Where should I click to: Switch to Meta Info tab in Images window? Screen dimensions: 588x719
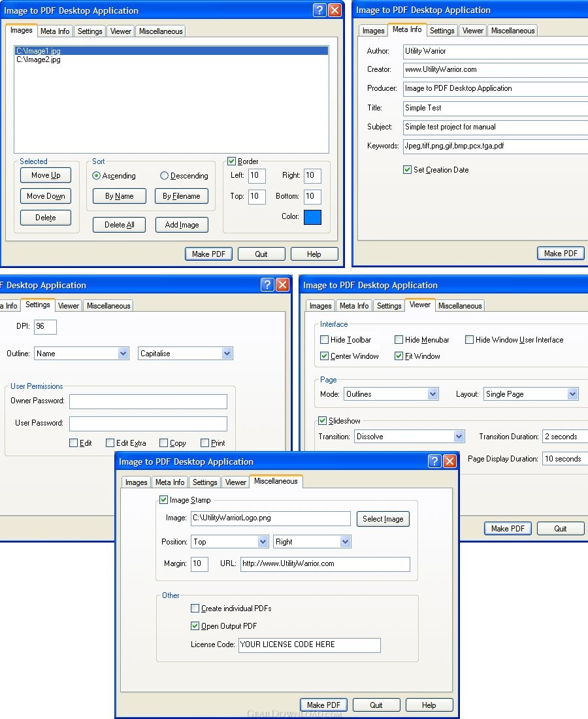tap(54, 31)
